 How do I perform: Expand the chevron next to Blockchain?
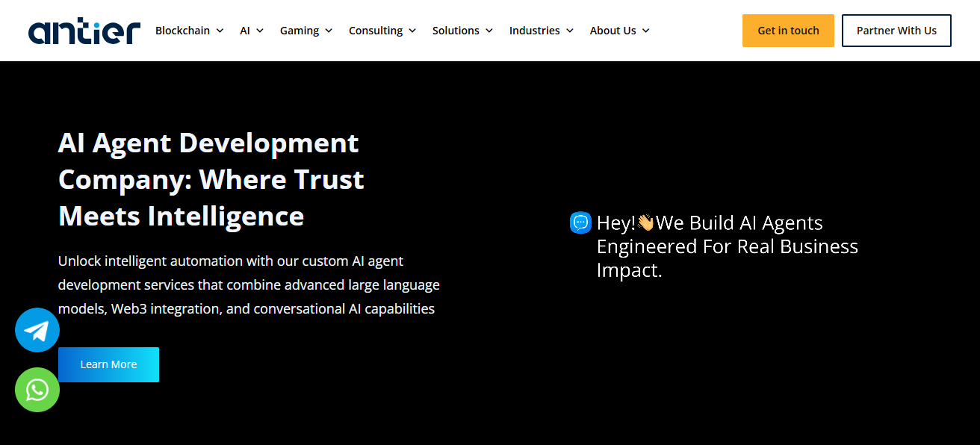[220, 31]
